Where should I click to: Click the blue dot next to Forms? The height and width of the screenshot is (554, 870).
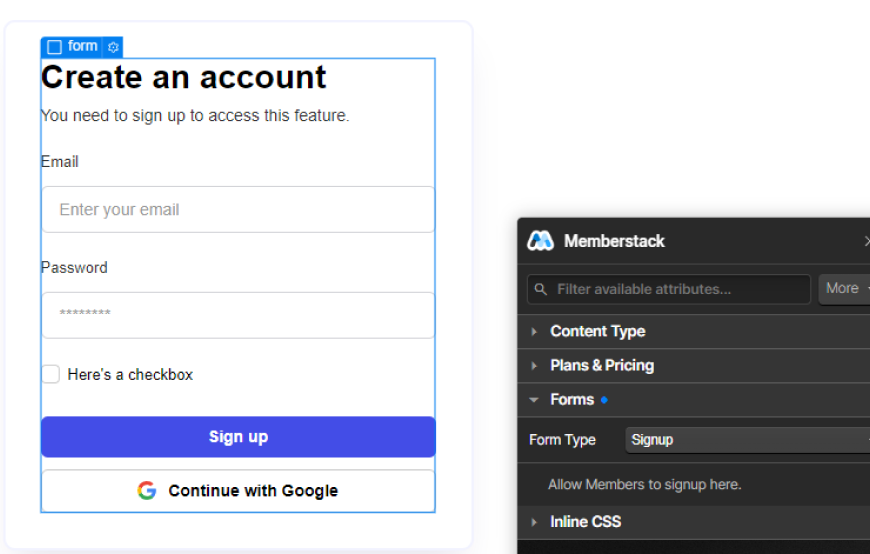coord(604,400)
